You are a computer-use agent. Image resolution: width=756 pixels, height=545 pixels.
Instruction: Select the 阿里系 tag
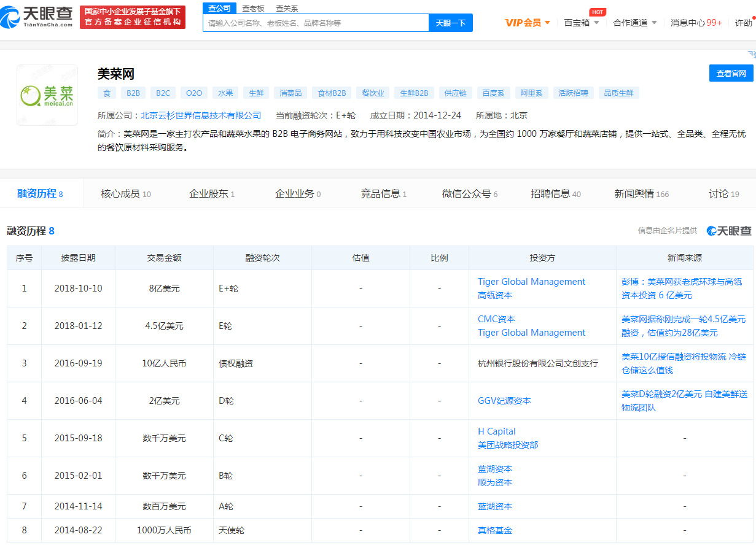pyautogui.click(x=531, y=93)
